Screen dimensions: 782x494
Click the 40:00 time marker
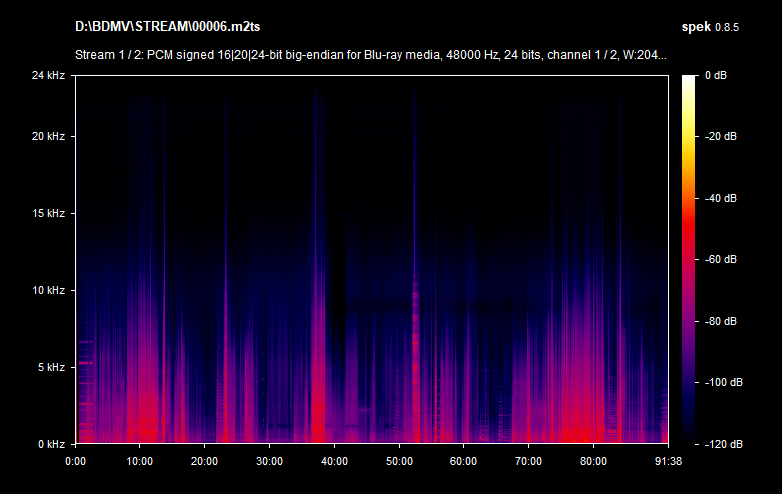pyautogui.click(x=333, y=461)
